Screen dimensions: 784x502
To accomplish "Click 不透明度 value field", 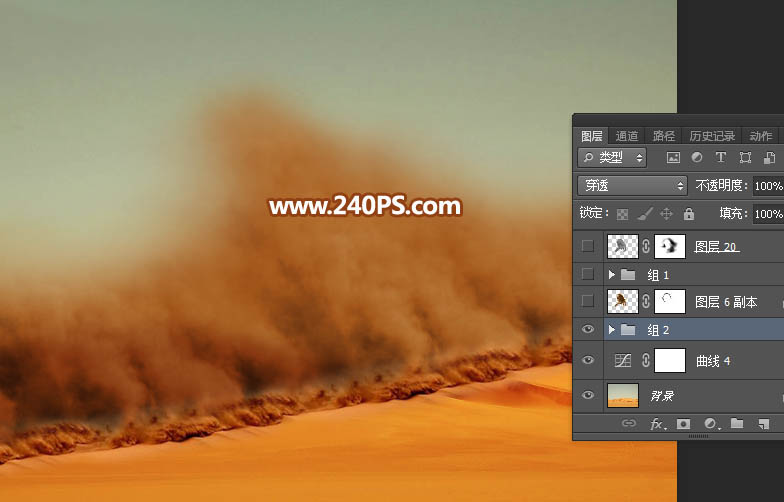I will (x=768, y=186).
